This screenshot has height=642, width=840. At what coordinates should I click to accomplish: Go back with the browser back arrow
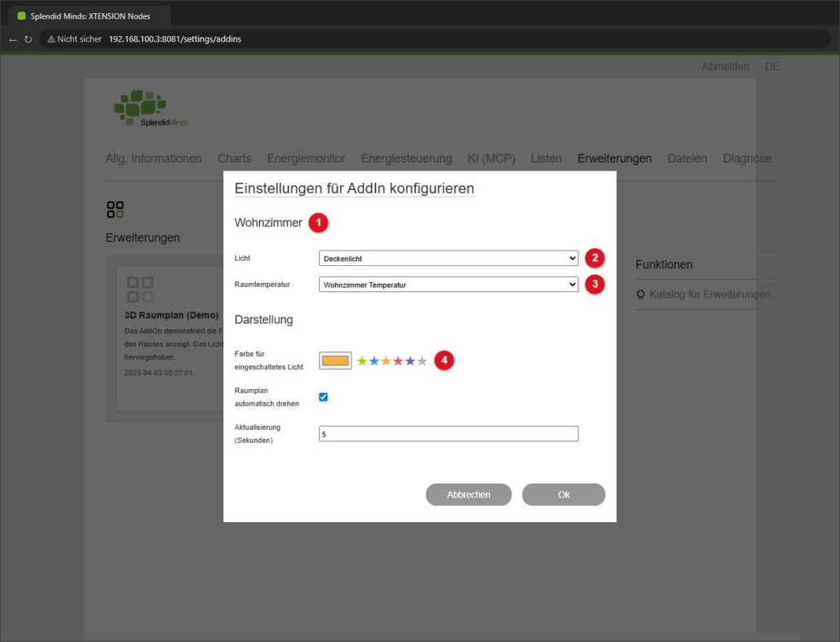coord(13,40)
